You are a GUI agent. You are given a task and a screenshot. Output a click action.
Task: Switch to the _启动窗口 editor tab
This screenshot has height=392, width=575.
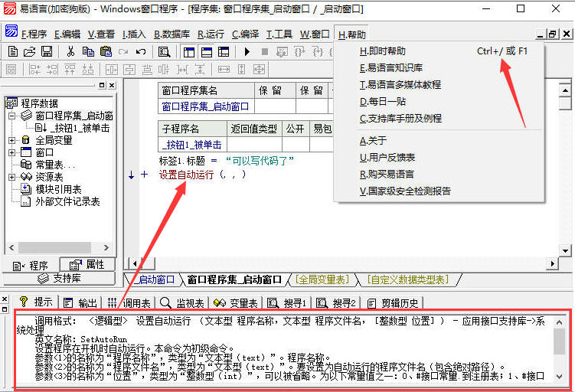(x=154, y=279)
